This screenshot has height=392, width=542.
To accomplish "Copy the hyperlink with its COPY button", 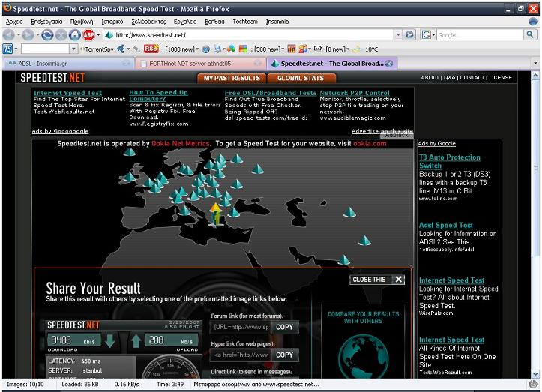I will [x=284, y=355].
